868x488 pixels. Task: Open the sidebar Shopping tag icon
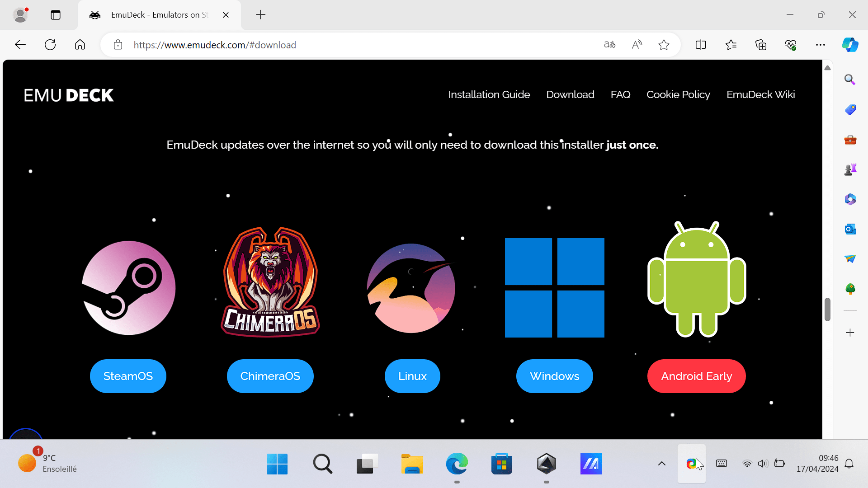(850, 109)
